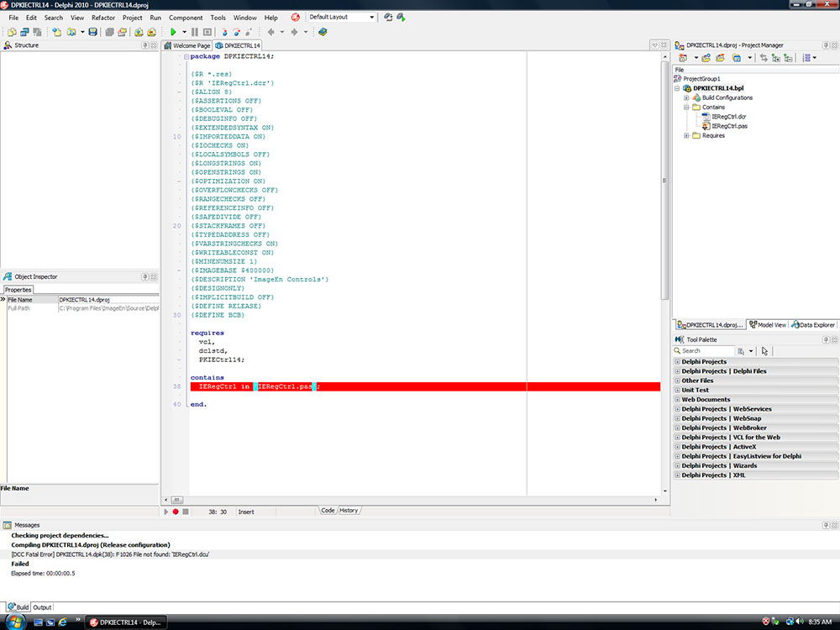The height and width of the screenshot is (630, 840).
Task: Switch to the Output tab in Messages
Action: (x=42, y=607)
